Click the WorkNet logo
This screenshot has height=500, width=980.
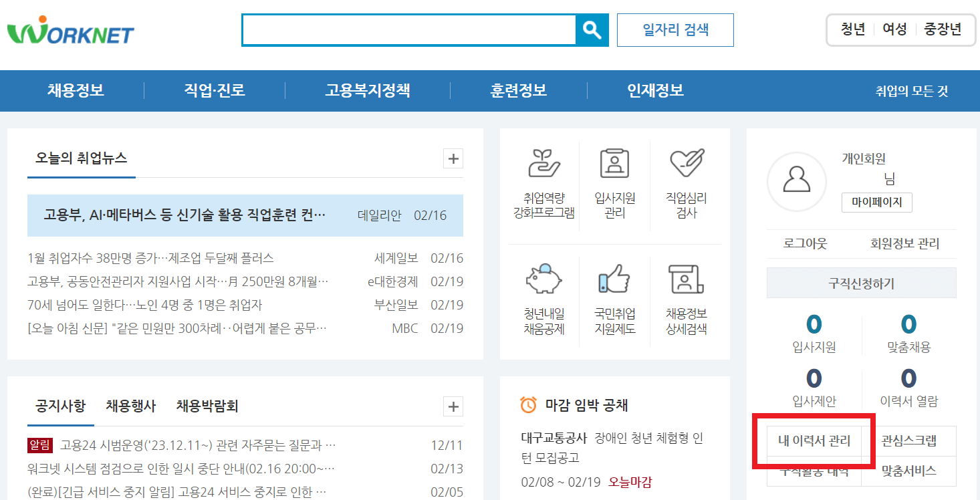[x=70, y=29]
